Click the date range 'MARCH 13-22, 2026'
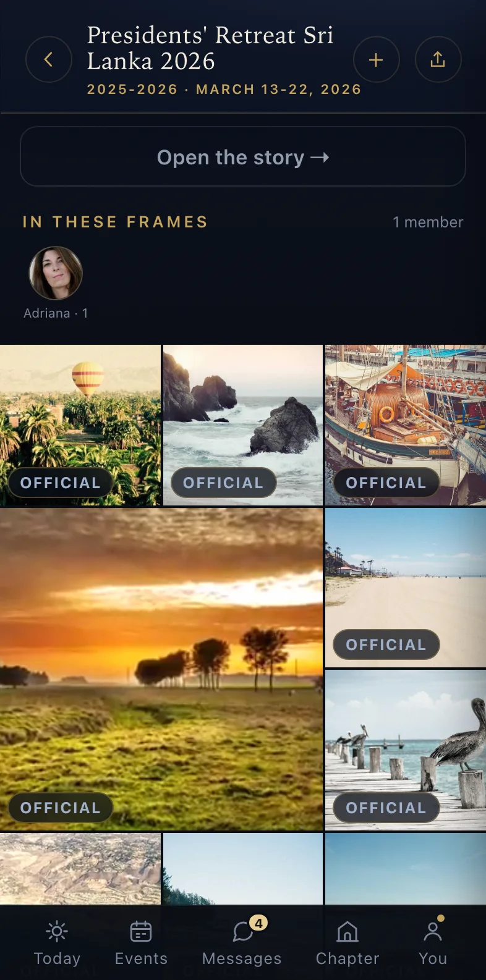Image resolution: width=486 pixels, height=980 pixels. click(279, 90)
